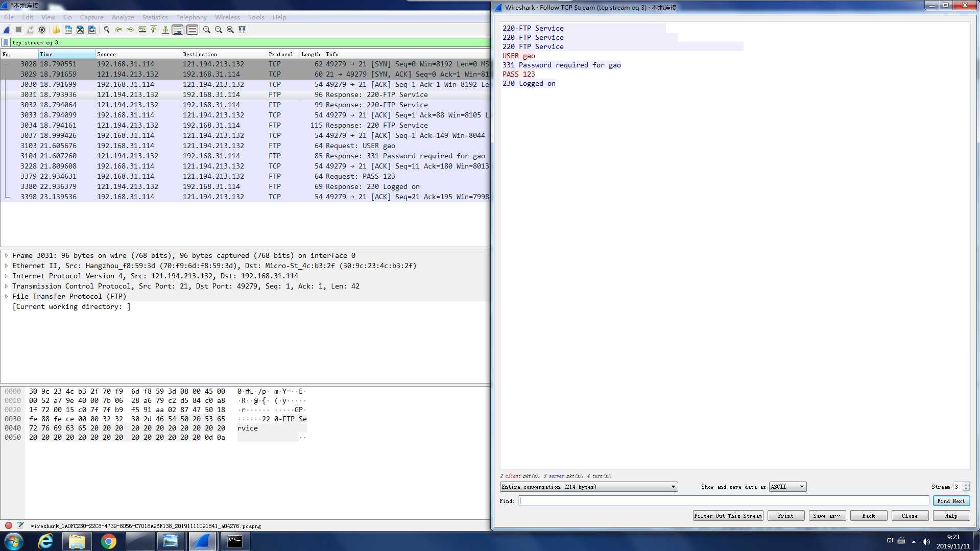The height and width of the screenshot is (551, 980).
Task: Click the Find Next button
Action: 951,501
